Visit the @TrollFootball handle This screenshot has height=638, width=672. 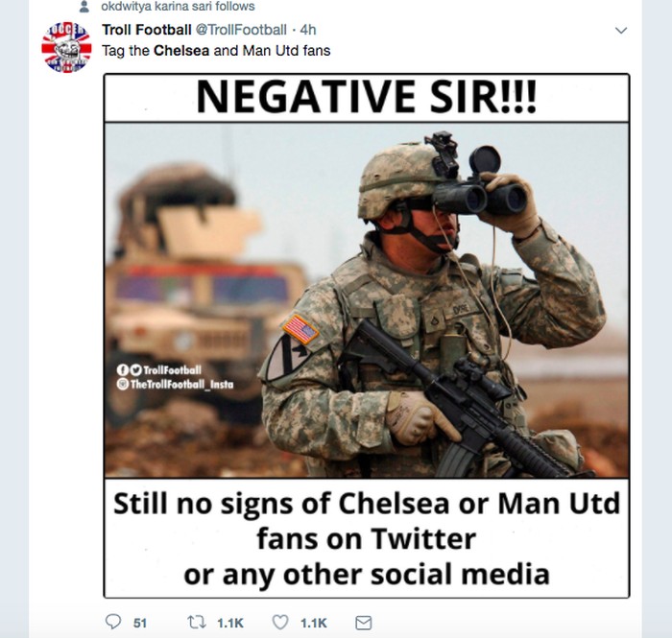click(x=241, y=30)
